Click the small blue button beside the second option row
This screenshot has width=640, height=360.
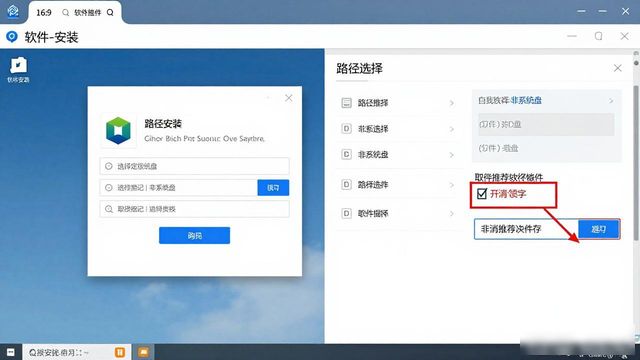pyautogui.click(x=273, y=188)
